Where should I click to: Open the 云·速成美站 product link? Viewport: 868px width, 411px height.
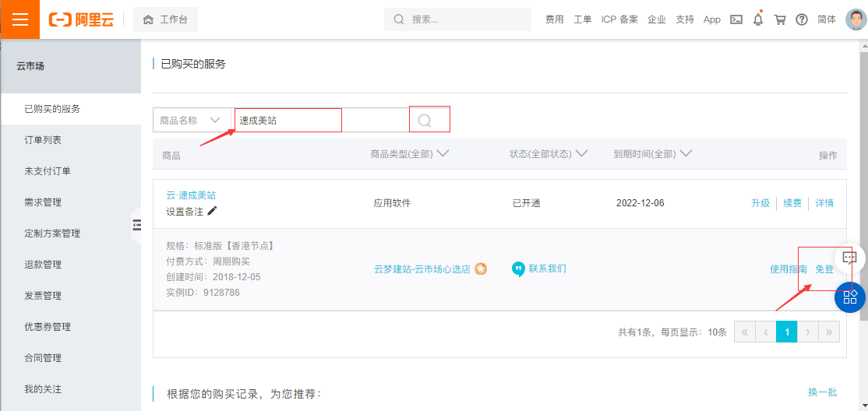point(191,195)
